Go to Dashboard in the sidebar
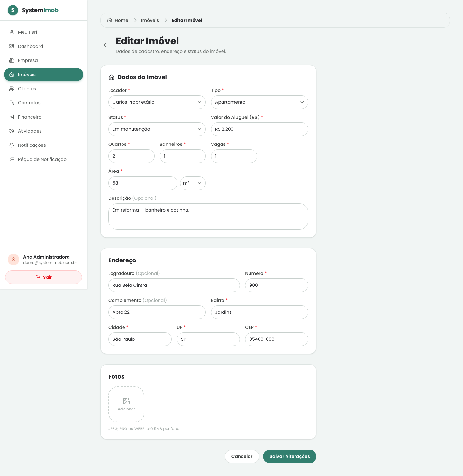The width and height of the screenshot is (463, 476). tap(43, 46)
